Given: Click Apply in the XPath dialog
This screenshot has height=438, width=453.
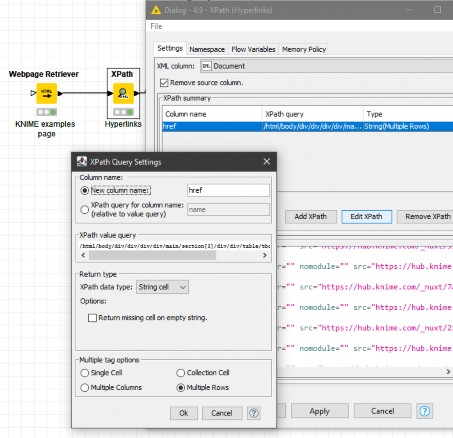Looking at the screenshot, I should click(320, 411).
